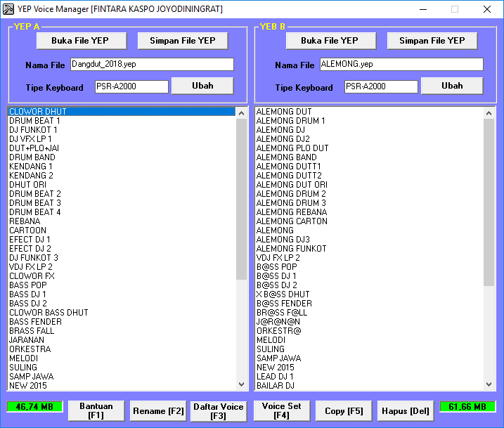The height and width of the screenshot is (428, 504).
Task: Select J@R@N@N voice
Action: click(x=369, y=322)
